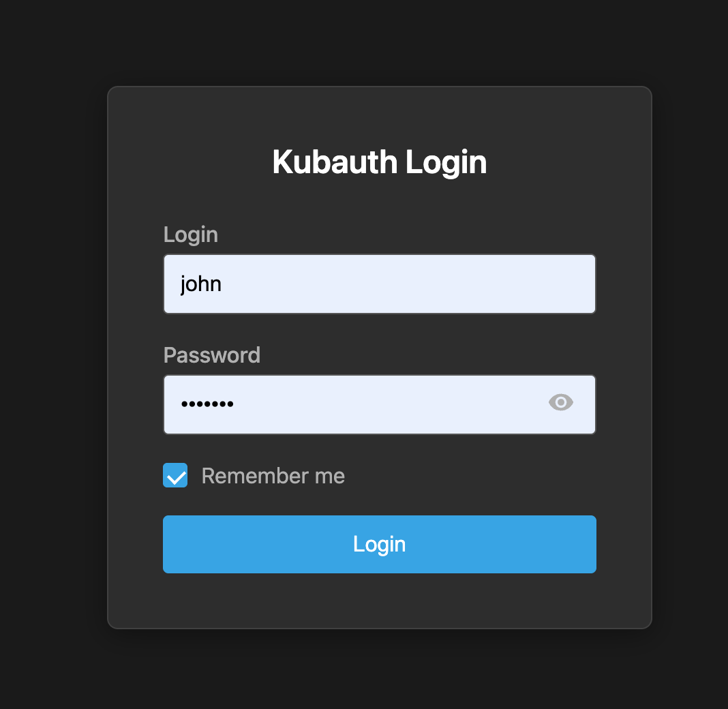Image resolution: width=728 pixels, height=709 pixels.
Task: Click the login form card background
Action: tap(379, 600)
